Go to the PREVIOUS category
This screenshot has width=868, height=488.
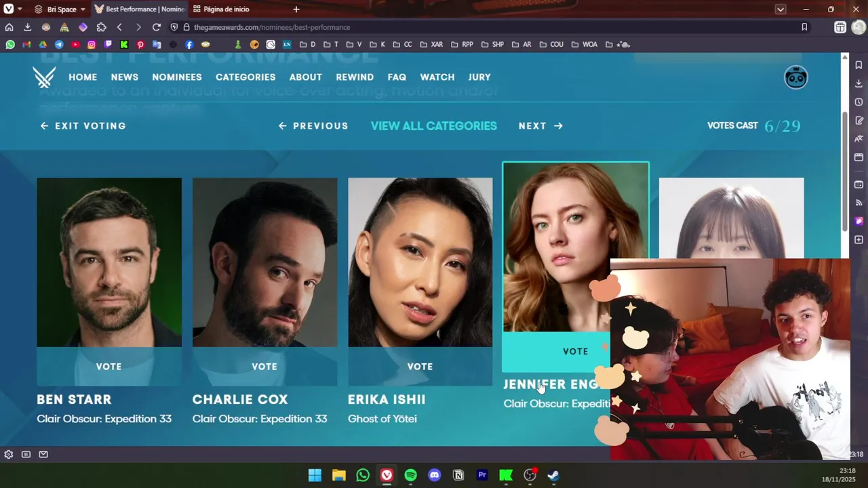coord(313,126)
